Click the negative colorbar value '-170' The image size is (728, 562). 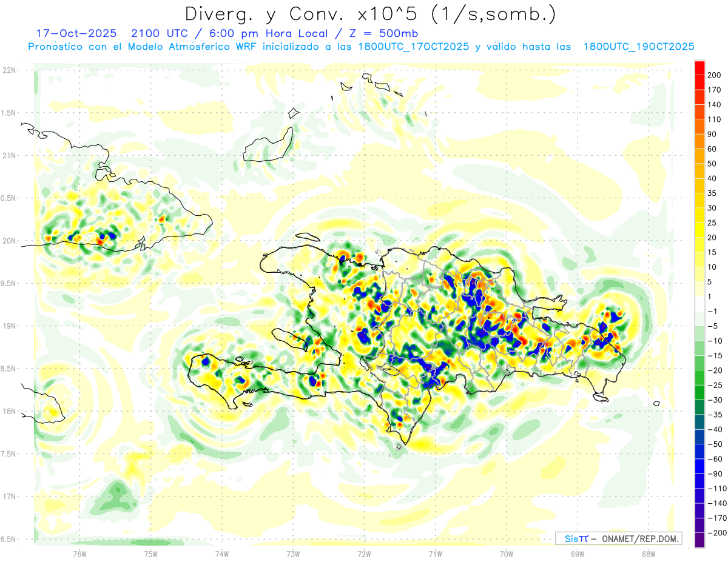tap(718, 518)
